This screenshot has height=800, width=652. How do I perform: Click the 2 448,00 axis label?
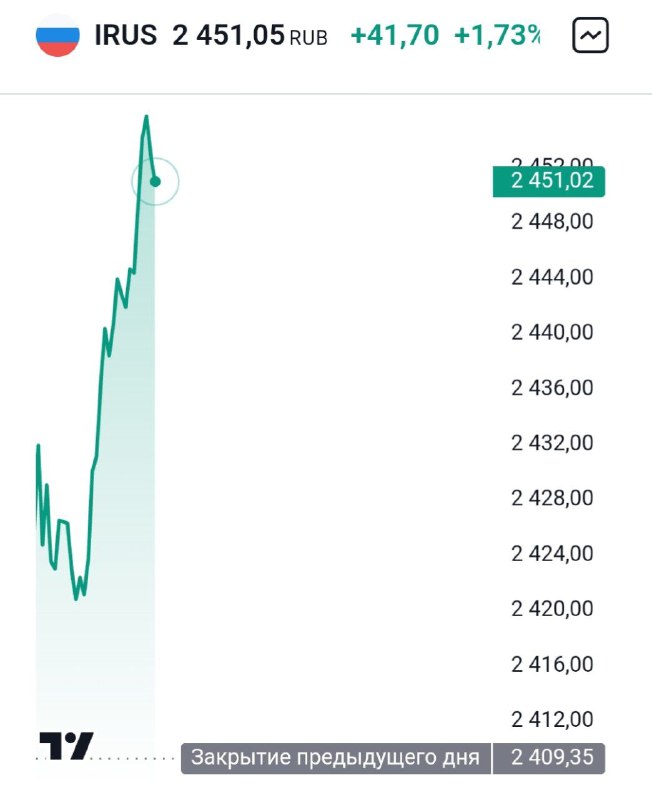click(x=553, y=221)
